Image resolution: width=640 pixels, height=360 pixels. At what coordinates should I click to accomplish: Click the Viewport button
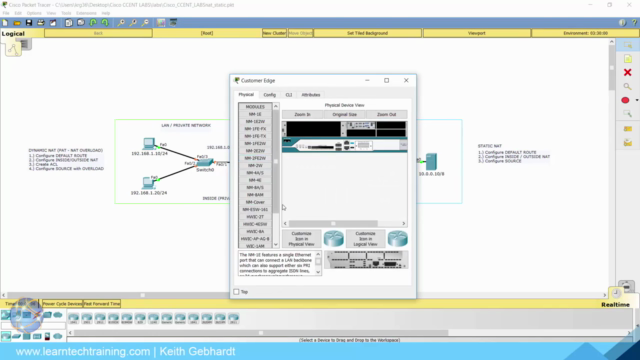coord(477,33)
